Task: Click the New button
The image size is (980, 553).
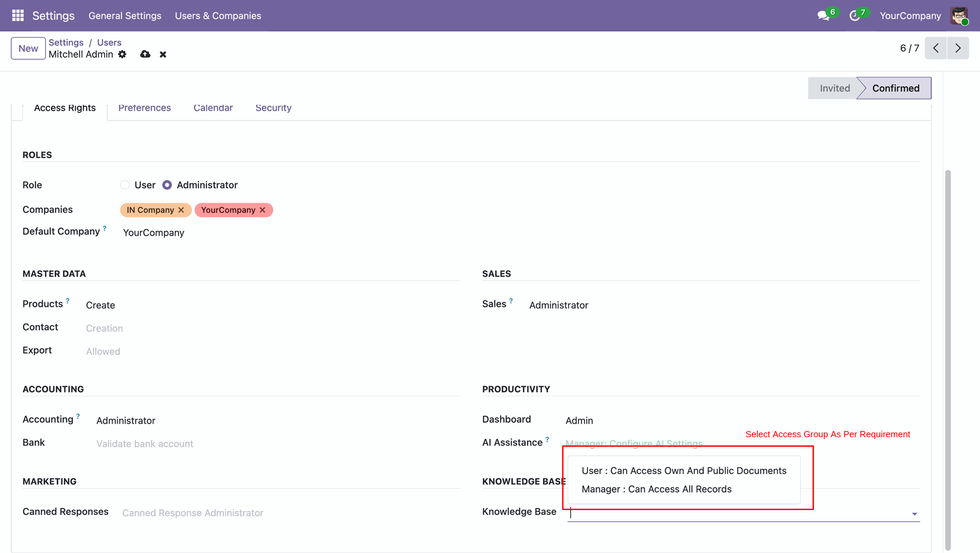Action: point(28,49)
